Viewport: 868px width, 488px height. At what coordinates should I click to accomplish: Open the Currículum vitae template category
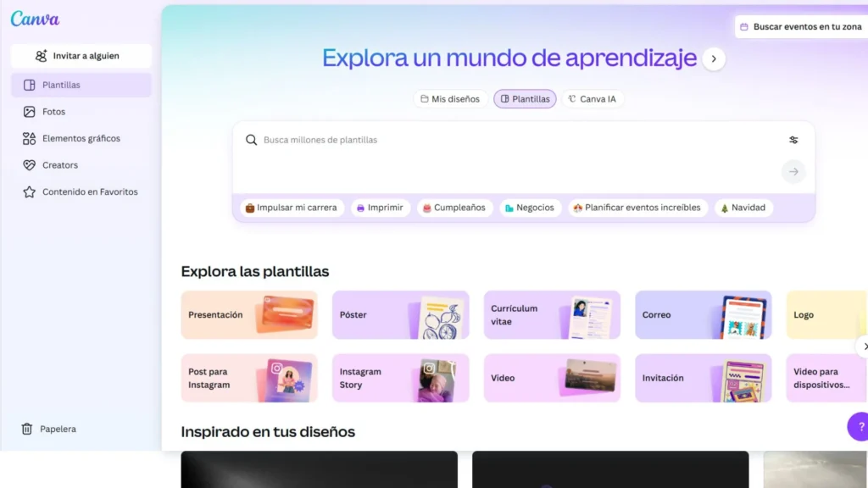552,314
